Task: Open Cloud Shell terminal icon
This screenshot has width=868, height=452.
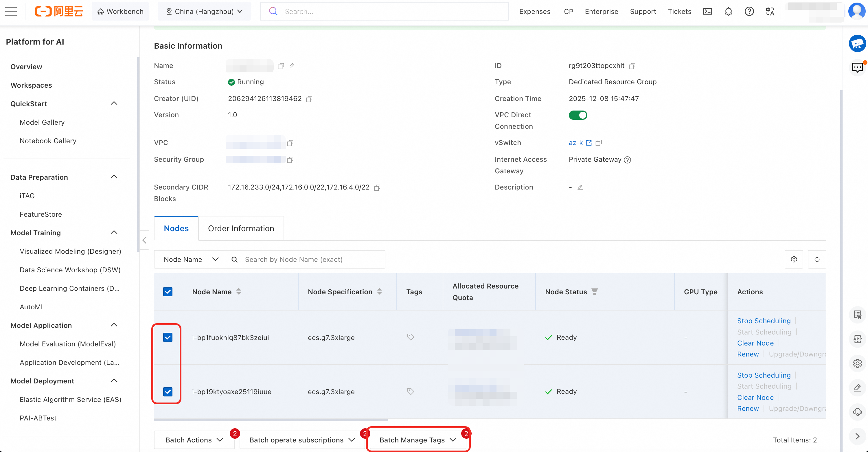Action: click(707, 12)
